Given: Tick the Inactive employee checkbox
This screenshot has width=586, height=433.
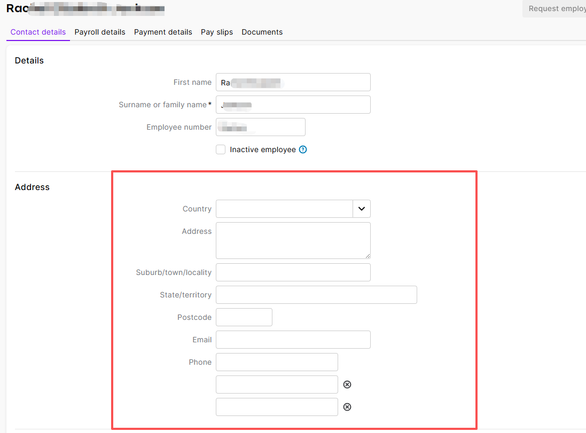Looking at the screenshot, I should 220,149.
